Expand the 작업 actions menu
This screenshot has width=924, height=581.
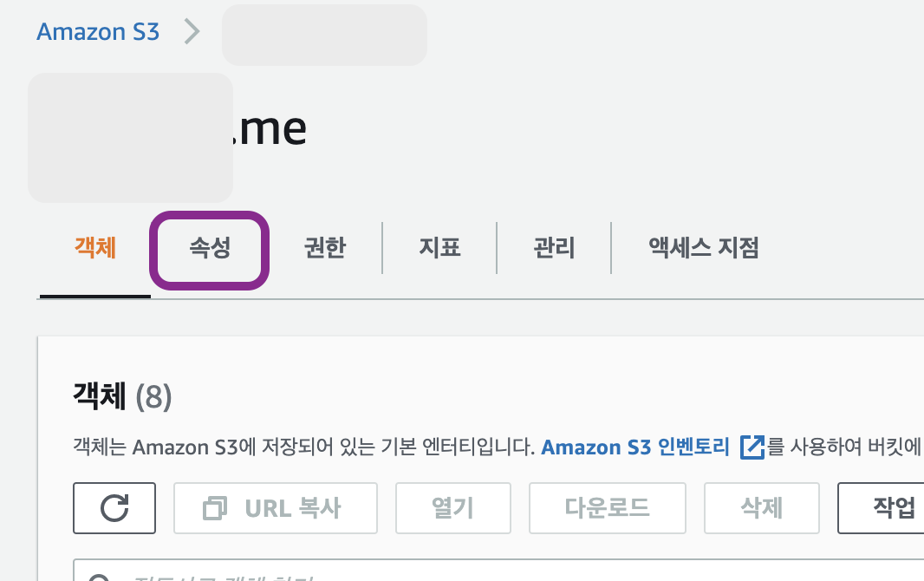[x=881, y=508]
